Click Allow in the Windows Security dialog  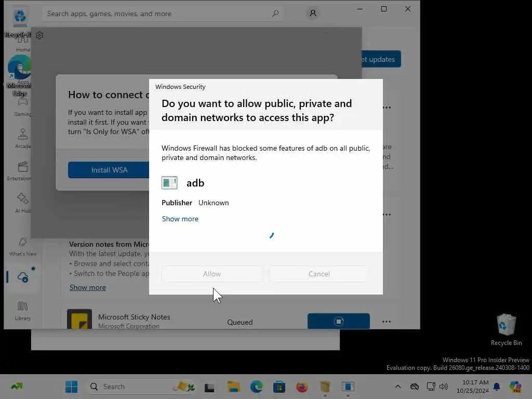click(x=212, y=274)
